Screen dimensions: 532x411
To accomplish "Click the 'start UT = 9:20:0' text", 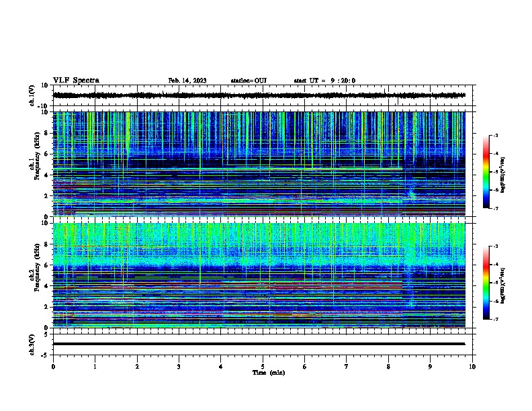I will click(x=324, y=81).
